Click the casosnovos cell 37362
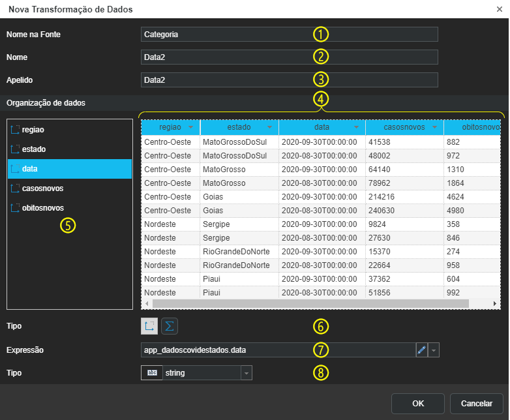Screen dimensions: 510x420 point(404,279)
